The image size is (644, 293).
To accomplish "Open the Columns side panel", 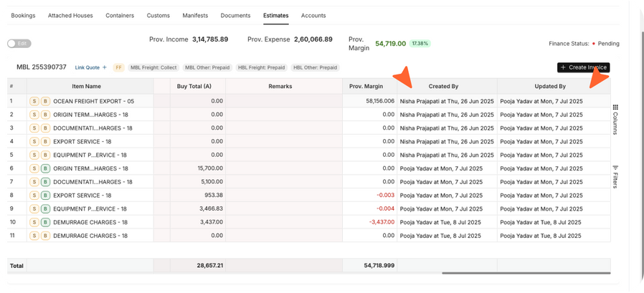I will pyautogui.click(x=615, y=120).
